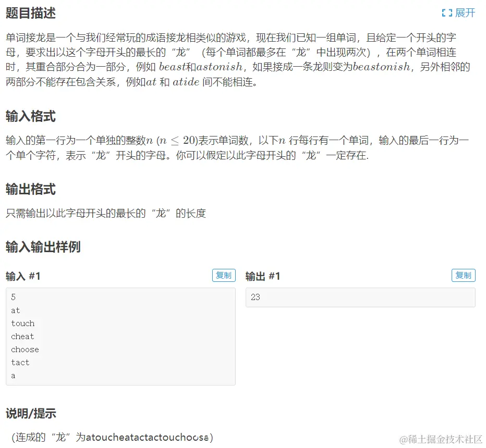Click the 展开 expand link
The width and height of the screenshot is (486, 448).
pyautogui.click(x=465, y=13)
